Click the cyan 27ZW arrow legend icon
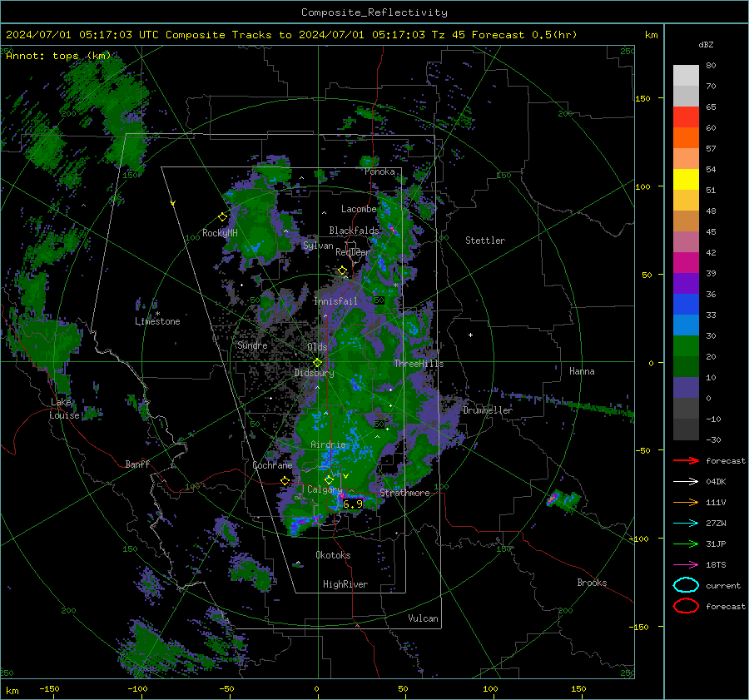749x700 pixels. pyautogui.click(x=686, y=524)
